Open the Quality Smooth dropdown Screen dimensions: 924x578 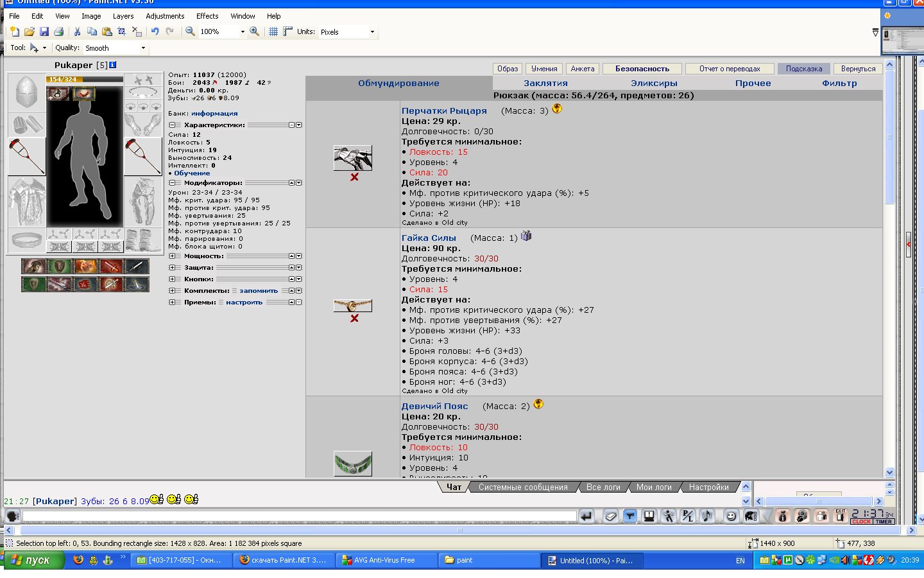[x=143, y=48]
